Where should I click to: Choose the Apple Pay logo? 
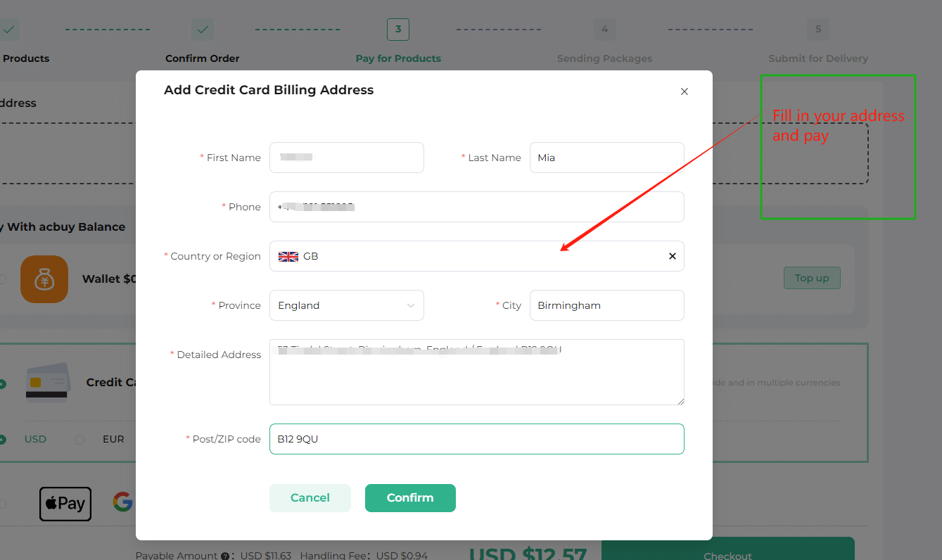pos(65,504)
